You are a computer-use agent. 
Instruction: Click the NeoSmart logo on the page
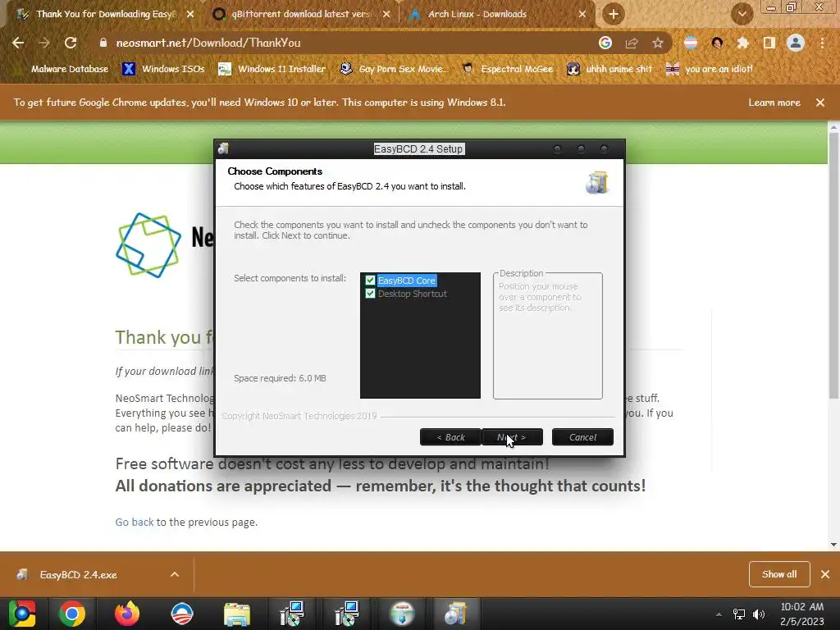[148, 245]
